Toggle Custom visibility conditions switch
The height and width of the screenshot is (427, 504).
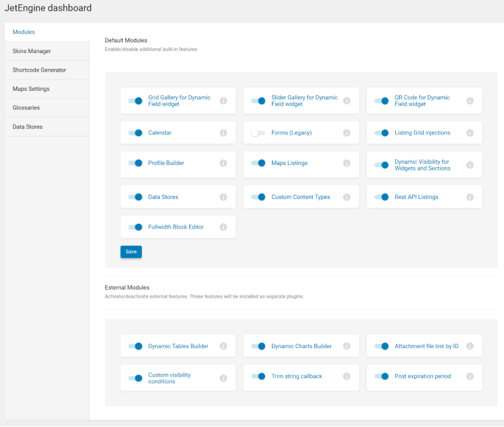pos(135,378)
